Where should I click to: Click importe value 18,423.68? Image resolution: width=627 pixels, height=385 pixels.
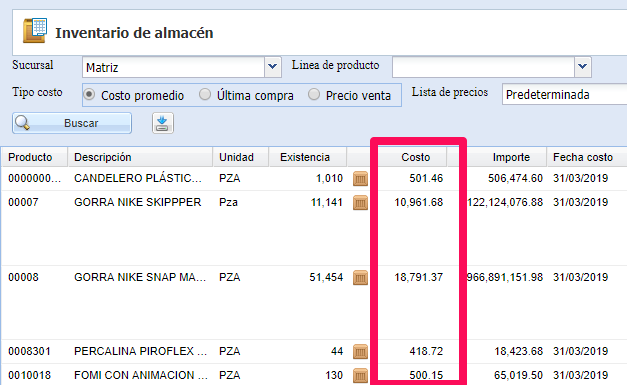click(x=519, y=351)
